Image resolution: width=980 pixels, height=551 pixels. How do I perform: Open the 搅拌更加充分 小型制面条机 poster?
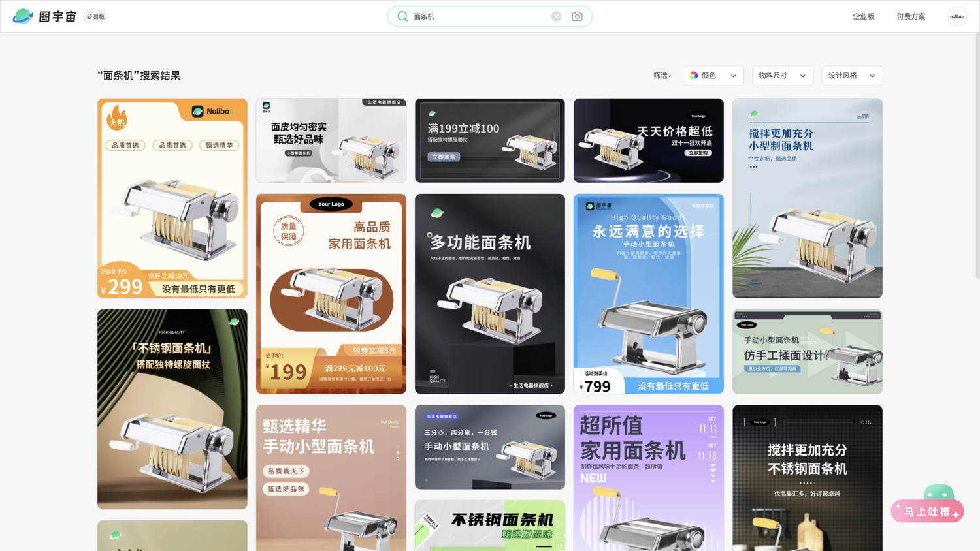pos(808,198)
